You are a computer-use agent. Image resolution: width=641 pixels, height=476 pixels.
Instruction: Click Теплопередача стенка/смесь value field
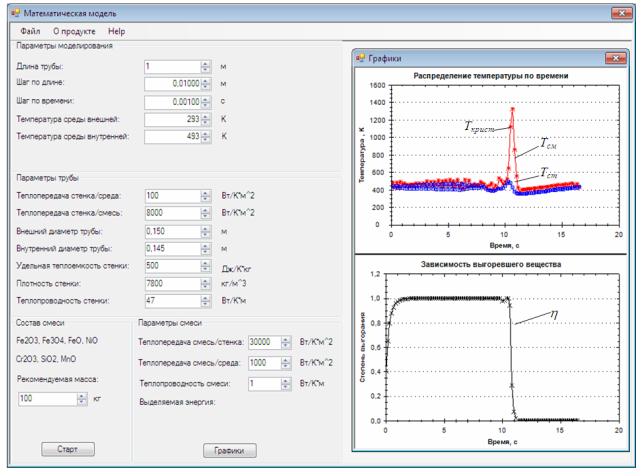click(x=171, y=213)
